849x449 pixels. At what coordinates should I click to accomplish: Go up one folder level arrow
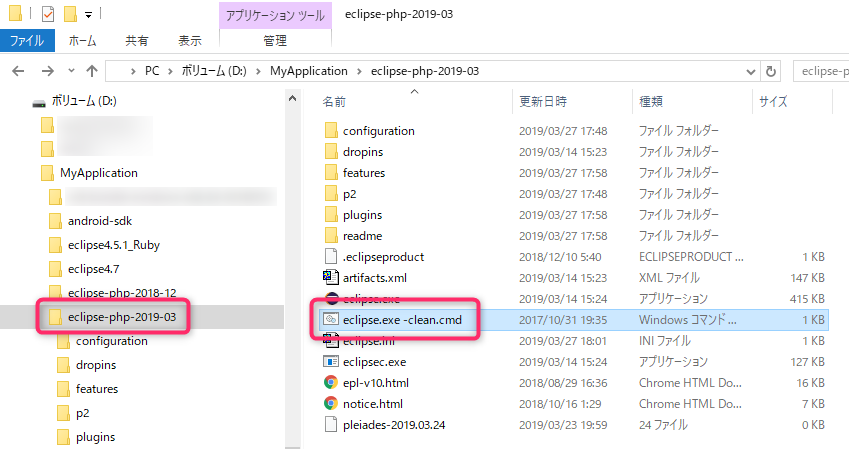click(x=92, y=71)
